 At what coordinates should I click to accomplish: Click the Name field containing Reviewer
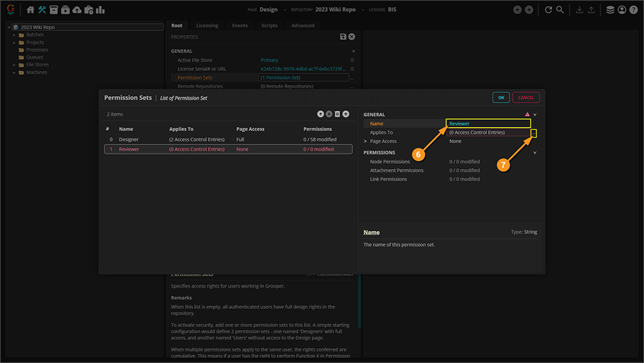point(488,123)
